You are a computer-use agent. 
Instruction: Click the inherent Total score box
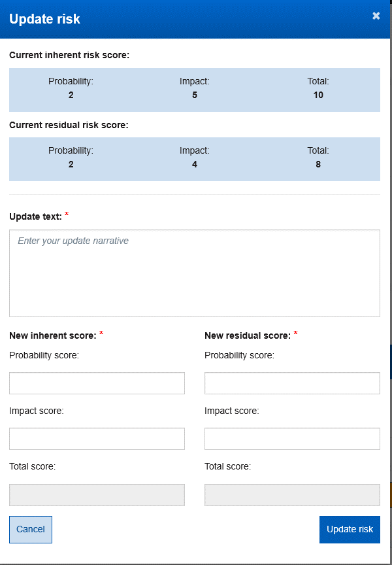[x=97, y=495]
